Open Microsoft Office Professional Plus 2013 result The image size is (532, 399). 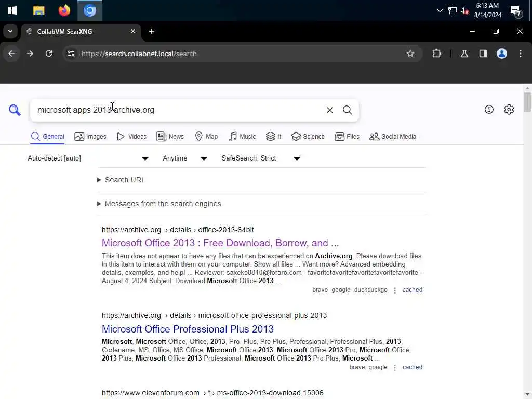point(188,329)
